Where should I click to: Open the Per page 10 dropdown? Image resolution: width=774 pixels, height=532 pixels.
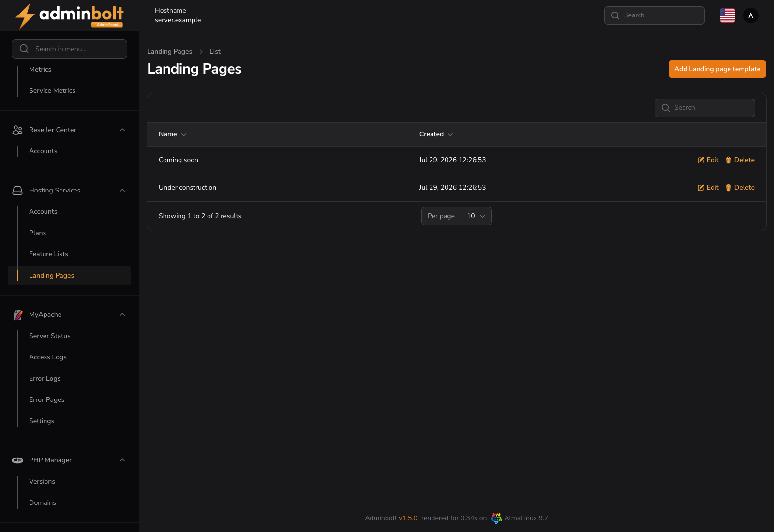pyautogui.click(x=476, y=216)
